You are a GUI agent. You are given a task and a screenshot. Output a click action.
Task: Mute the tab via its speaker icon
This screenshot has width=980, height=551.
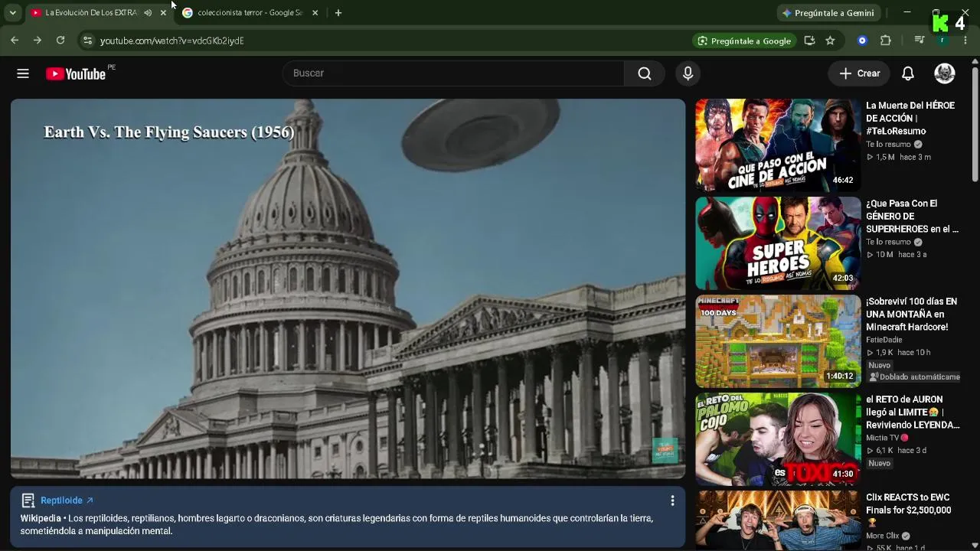click(x=148, y=13)
